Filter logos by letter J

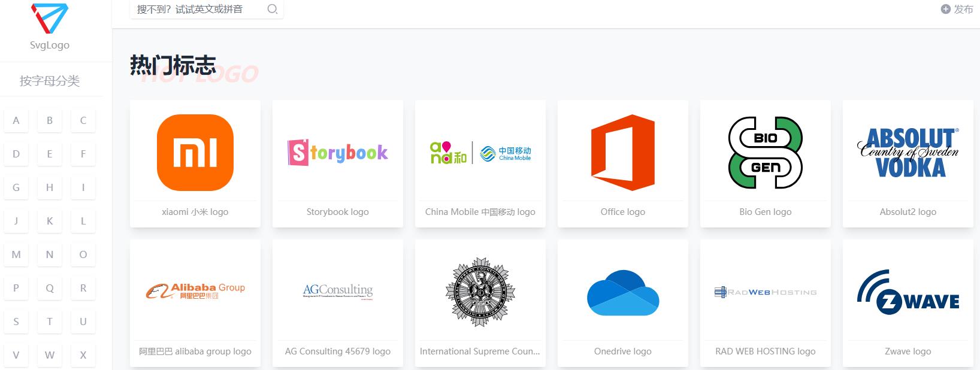(x=16, y=221)
